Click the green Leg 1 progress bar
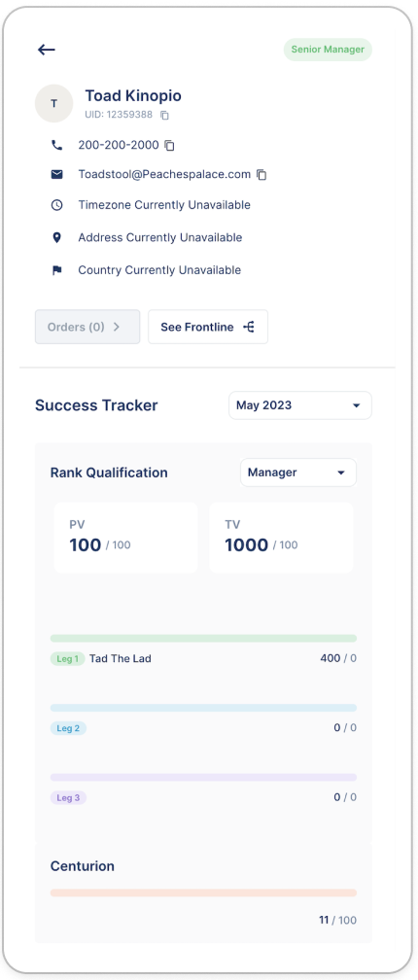The image size is (418, 980). 203,638
